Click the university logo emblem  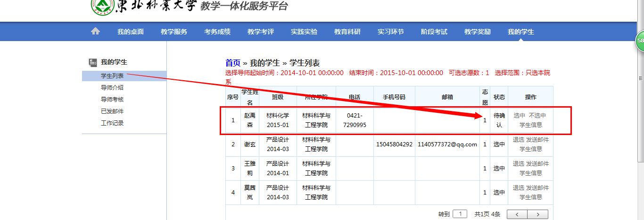[101, 6]
